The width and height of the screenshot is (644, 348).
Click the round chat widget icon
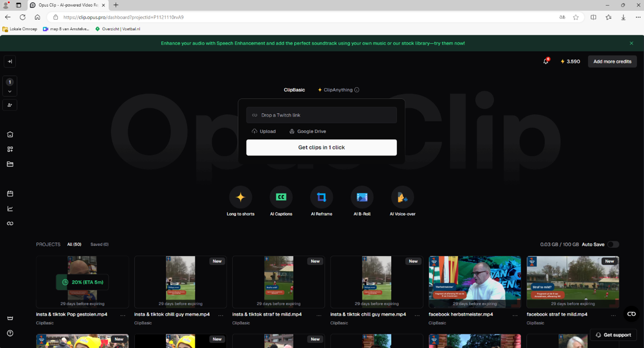[x=631, y=314]
